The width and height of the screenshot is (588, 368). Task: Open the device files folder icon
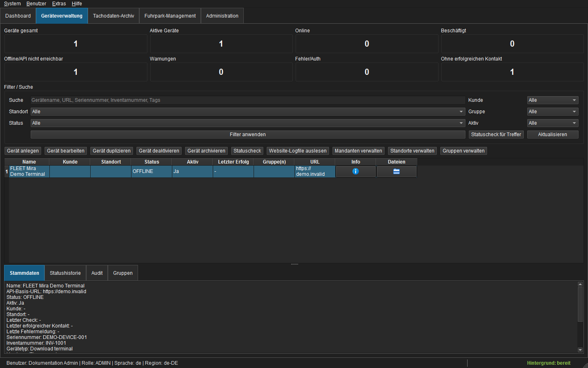396,171
